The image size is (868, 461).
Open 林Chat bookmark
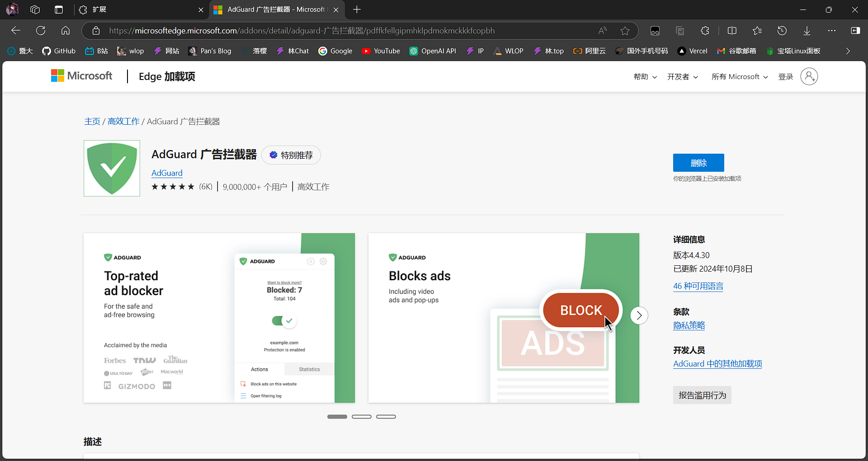pyautogui.click(x=292, y=51)
